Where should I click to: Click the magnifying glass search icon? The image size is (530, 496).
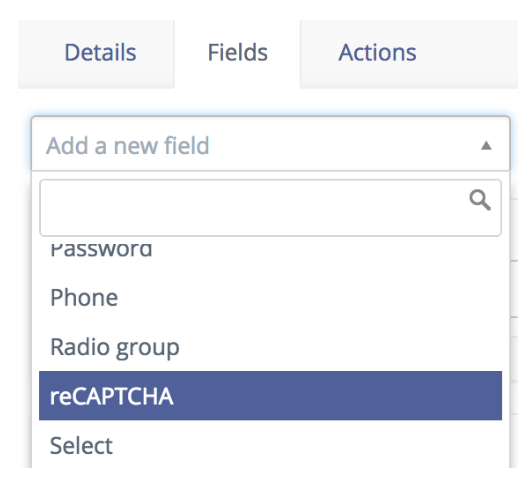point(480,200)
